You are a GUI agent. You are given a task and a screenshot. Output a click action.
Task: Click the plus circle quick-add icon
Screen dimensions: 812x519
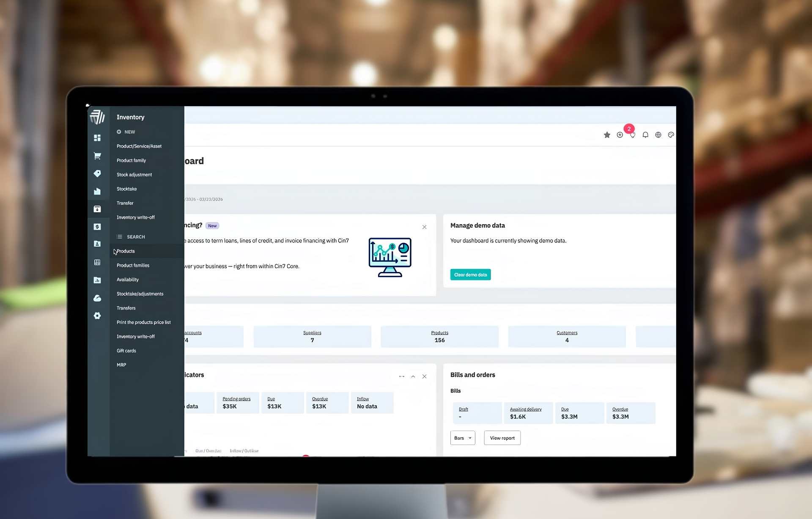coord(620,135)
